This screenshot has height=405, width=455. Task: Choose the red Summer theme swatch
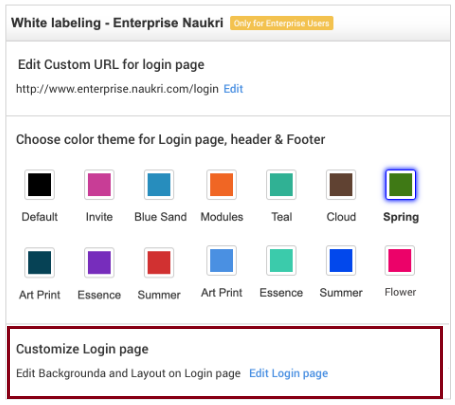[x=159, y=262]
